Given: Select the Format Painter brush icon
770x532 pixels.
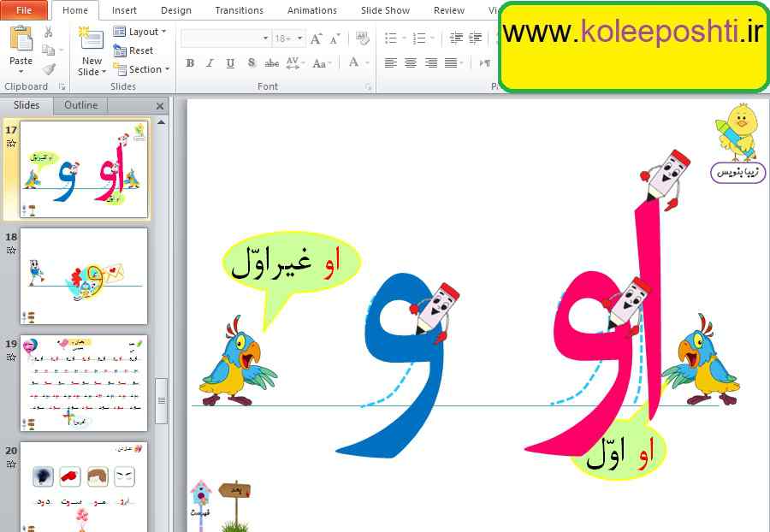Looking at the screenshot, I should pyautogui.click(x=49, y=69).
